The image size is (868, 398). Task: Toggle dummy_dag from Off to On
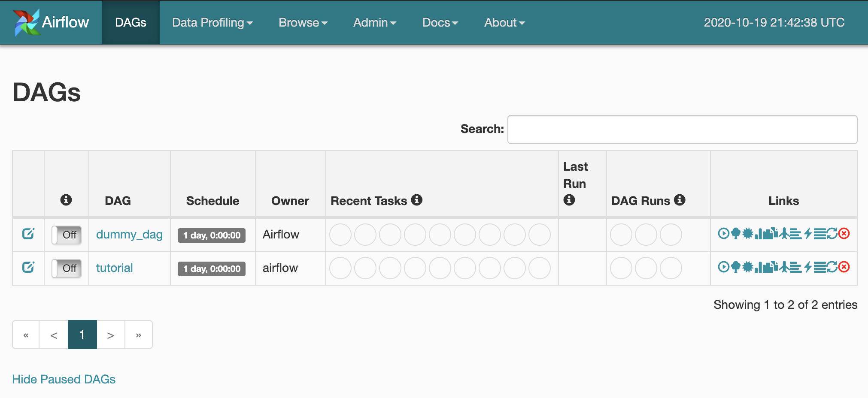(x=67, y=235)
